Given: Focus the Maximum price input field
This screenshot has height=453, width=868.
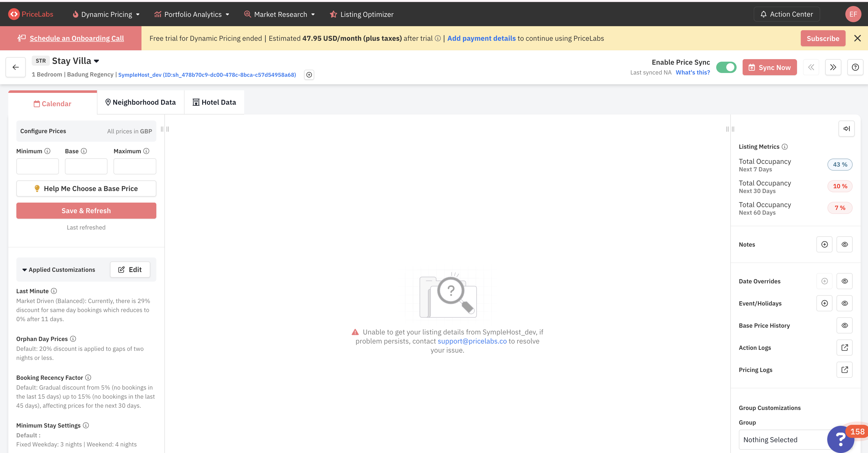Looking at the screenshot, I should point(135,166).
